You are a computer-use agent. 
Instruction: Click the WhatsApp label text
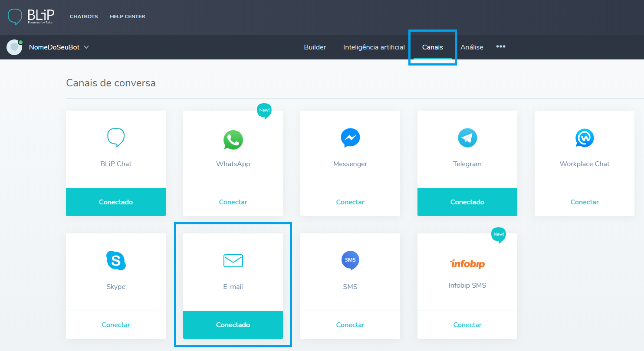[233, 164]
